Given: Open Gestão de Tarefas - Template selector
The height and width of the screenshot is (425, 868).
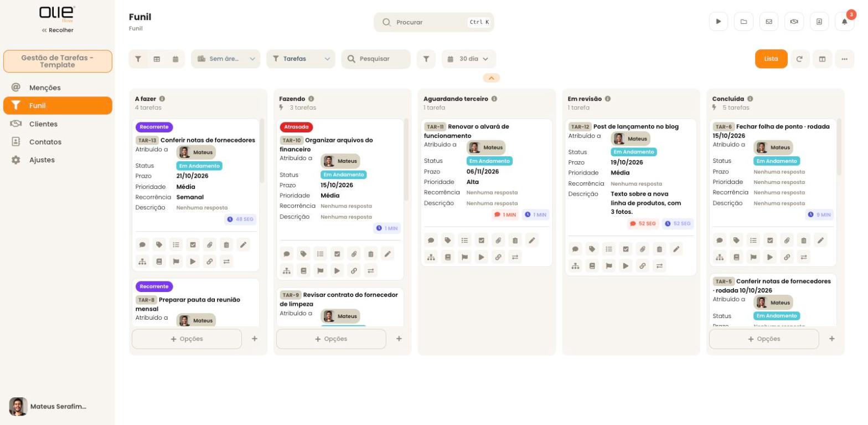Looking at the screenshot, I should coord(58,62).
